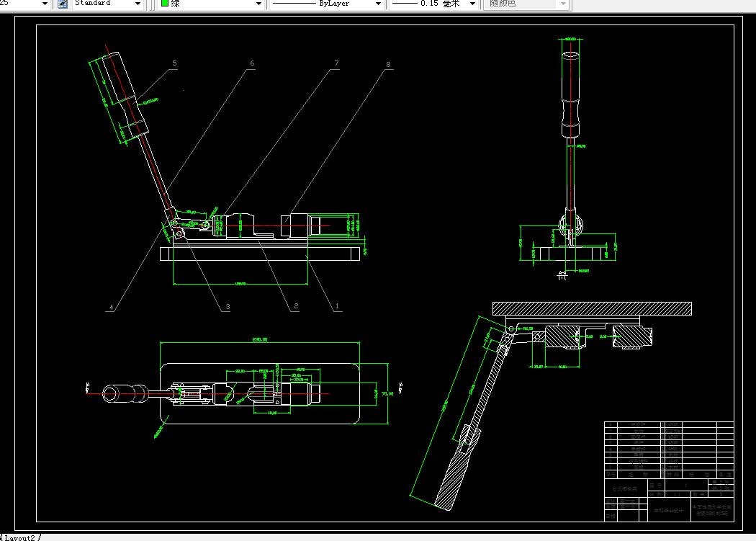
Task: Select balloon label 1 below the assembly
Action: [x=336, y=306]
